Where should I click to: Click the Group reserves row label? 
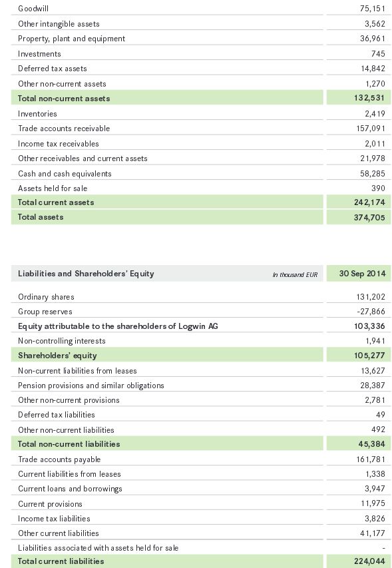(45, 312)
